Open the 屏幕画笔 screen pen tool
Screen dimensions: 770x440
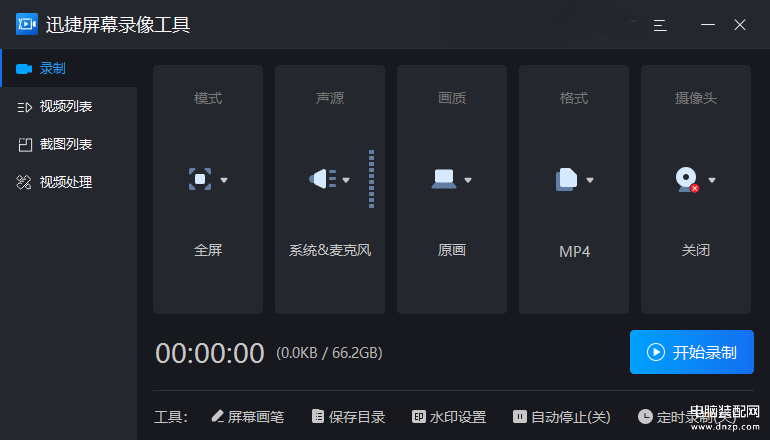pos(248,417)
